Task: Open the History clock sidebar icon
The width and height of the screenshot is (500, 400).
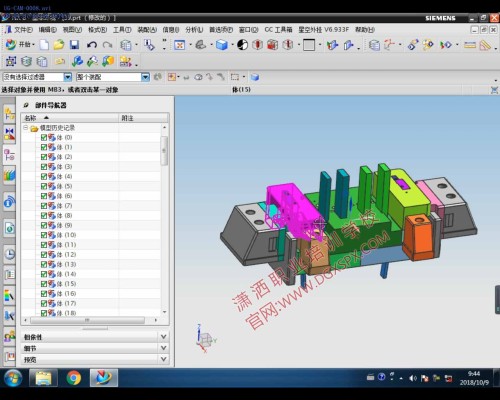Action: coord(9,254)
